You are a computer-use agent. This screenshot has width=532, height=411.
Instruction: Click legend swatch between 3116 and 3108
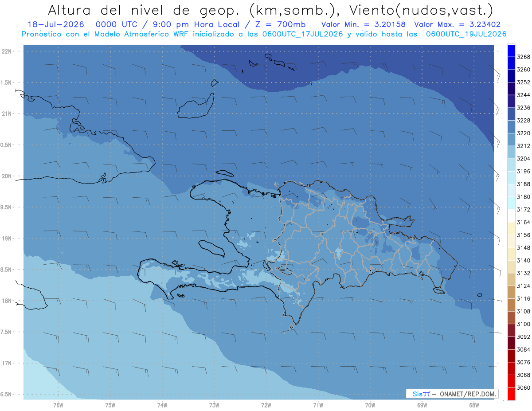(511, 305)
